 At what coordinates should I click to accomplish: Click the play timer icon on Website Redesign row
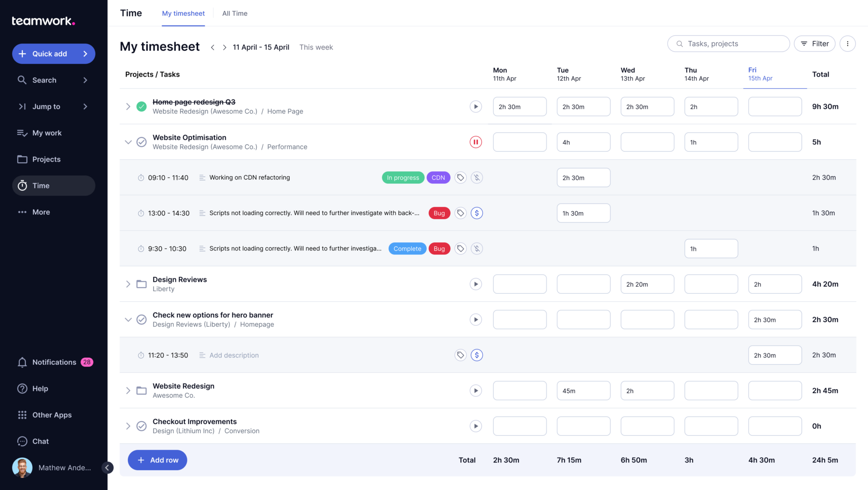coord(476,391)
